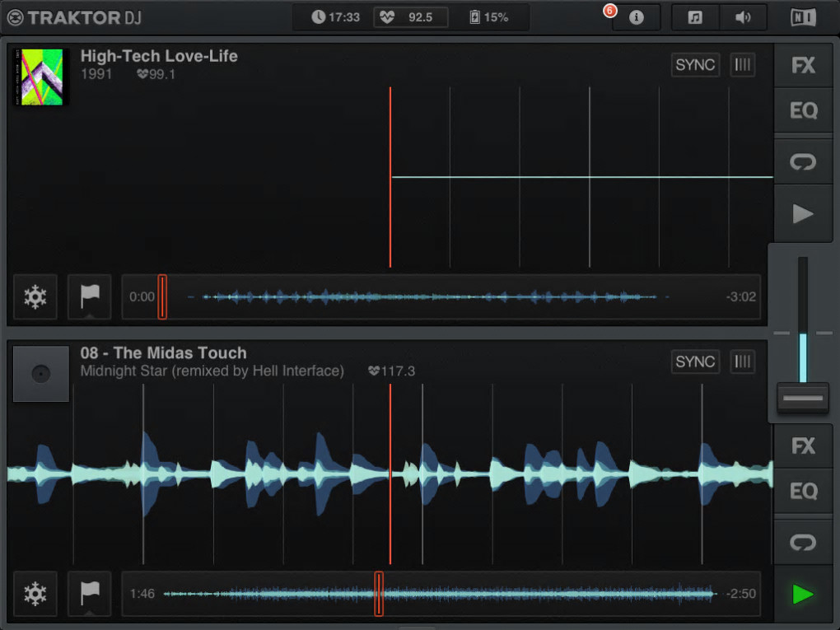This screenshot has width=840, height=630.
Task: Click the -2:50 remaining time
Action: [741, 594]
